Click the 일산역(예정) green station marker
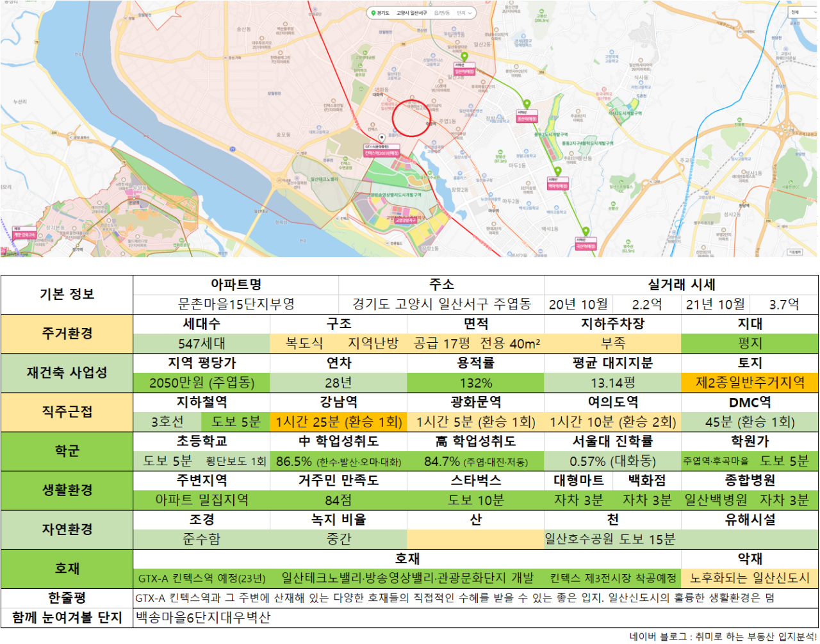This screenshot has height=644, width=820. pyautogui.click(x=464, y=56)
